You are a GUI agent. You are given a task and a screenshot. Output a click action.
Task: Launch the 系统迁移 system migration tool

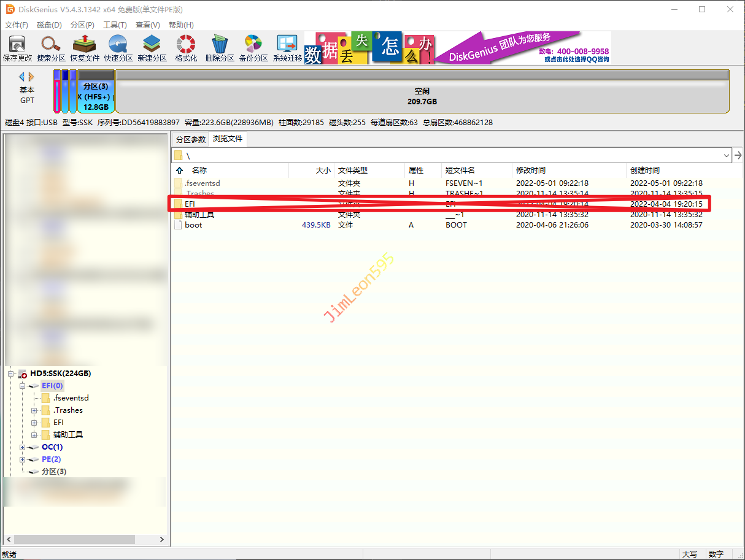287,48
